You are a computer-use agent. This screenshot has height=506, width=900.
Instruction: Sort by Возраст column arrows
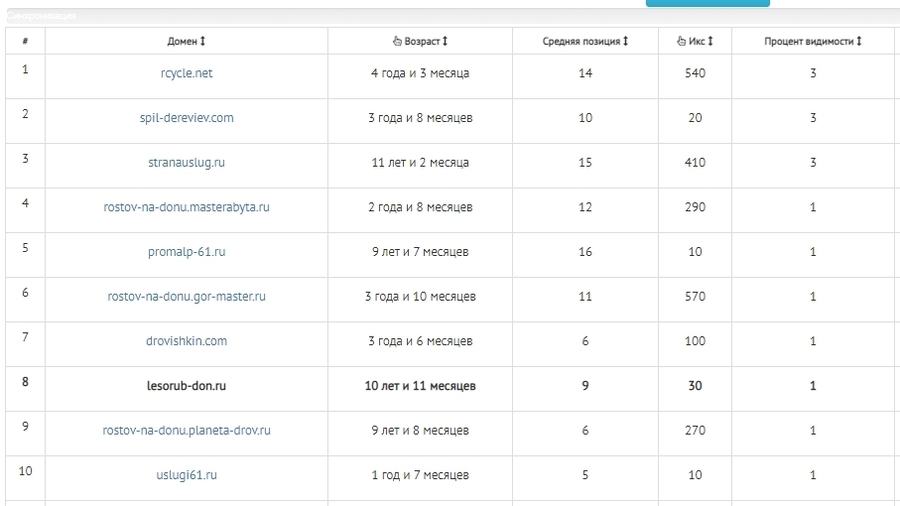click(445, 41)
